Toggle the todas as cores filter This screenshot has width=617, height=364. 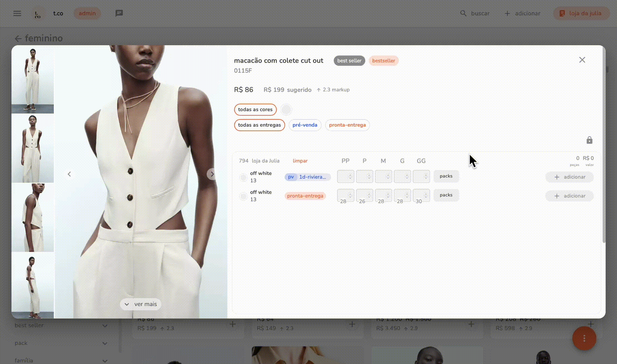click(x=255, y=110)
